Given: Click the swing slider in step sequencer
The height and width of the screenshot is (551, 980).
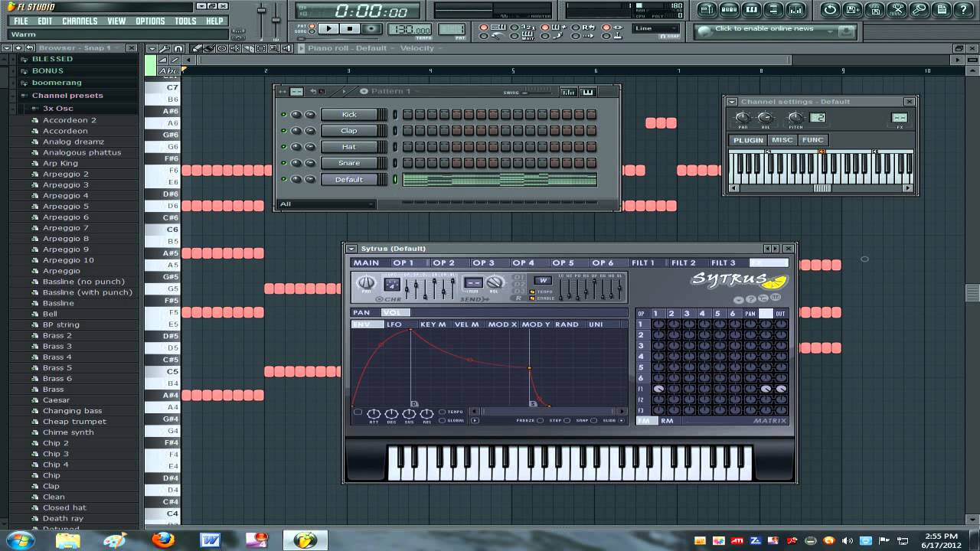Looking at the screenshot, I should coord(536,93).
